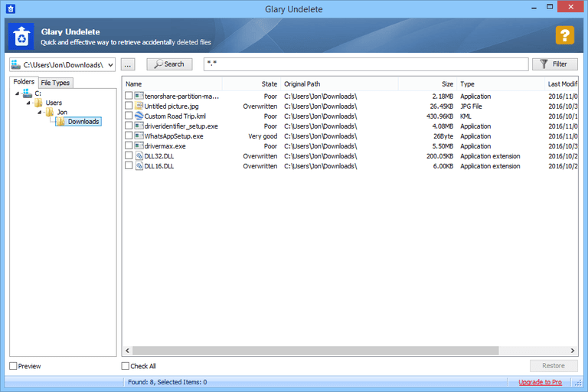Click the scrollbar right arrow

tap(573, 351)
